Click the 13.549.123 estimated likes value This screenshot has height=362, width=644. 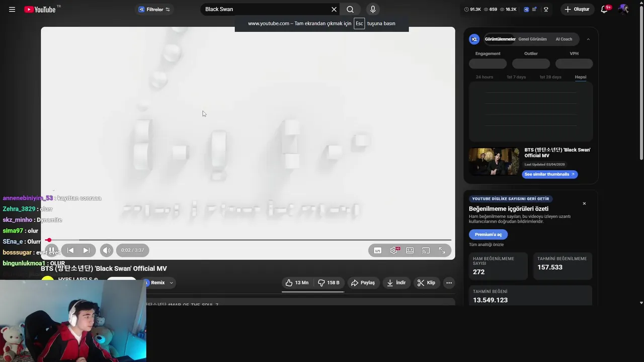(490, 300)
